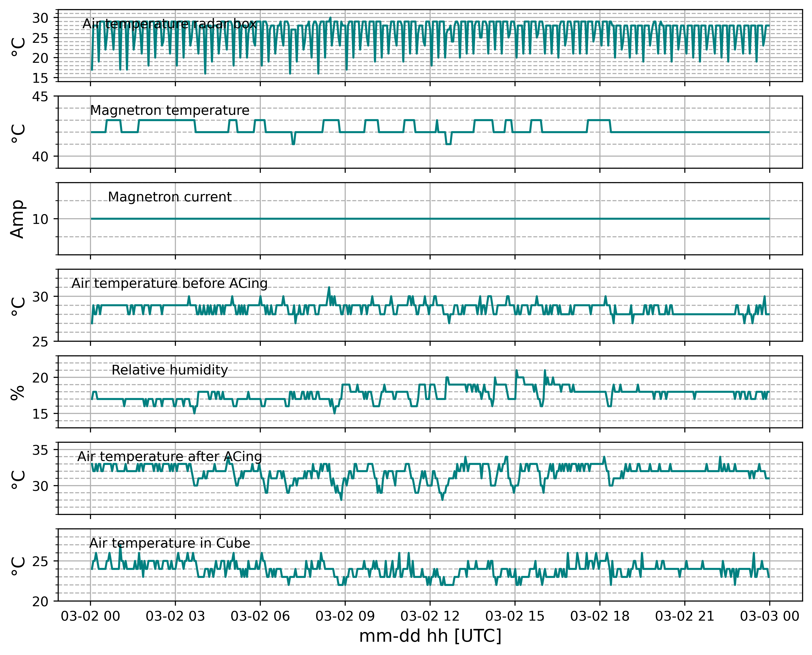Click the "35" tick on the after ACing axis
The image size is (812, 655).
pyautogui.click(x=40, y=450)
